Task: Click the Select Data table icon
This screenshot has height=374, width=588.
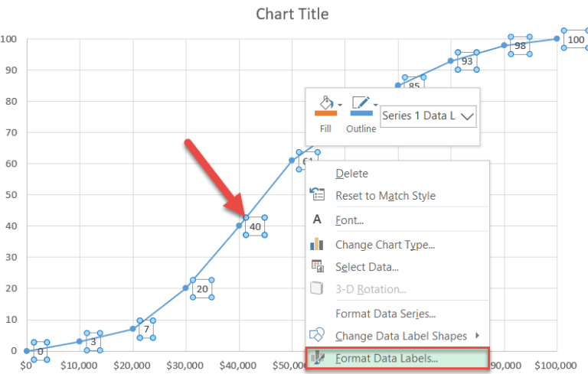Action: tap(317, 265)
